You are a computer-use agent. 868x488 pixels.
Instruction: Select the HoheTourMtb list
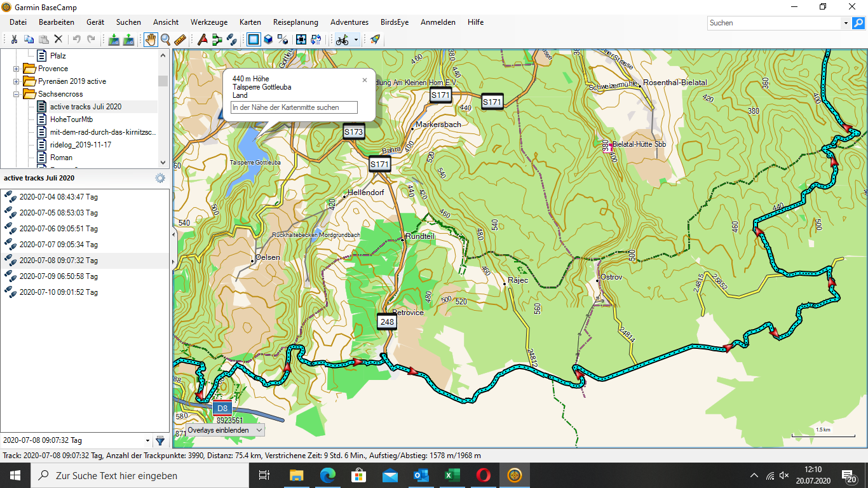coord(71,119)
